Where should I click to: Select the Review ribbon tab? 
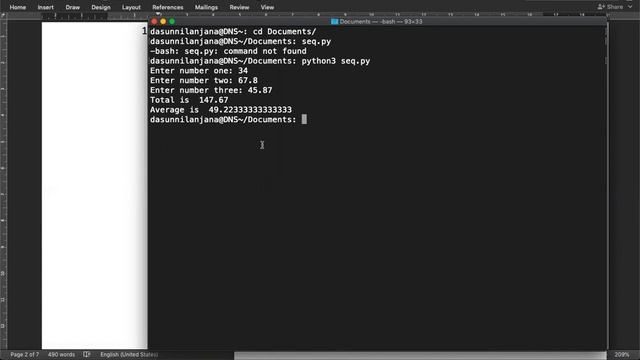(239, 7)
